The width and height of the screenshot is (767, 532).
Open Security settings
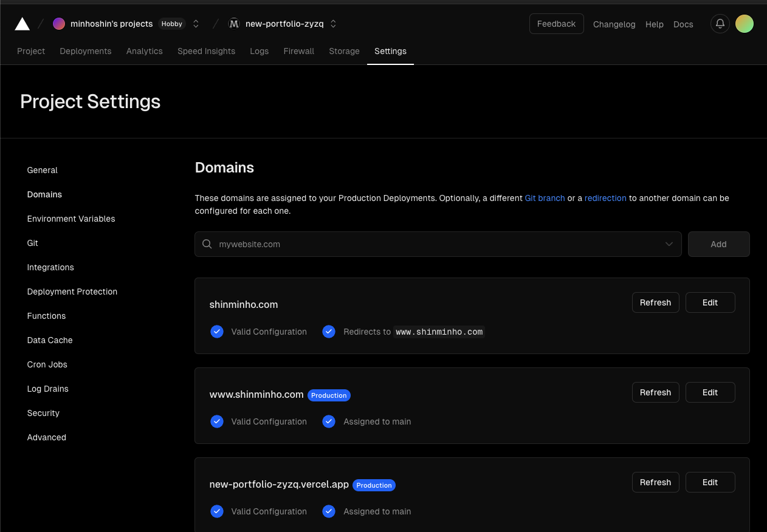tap(43, 413)
